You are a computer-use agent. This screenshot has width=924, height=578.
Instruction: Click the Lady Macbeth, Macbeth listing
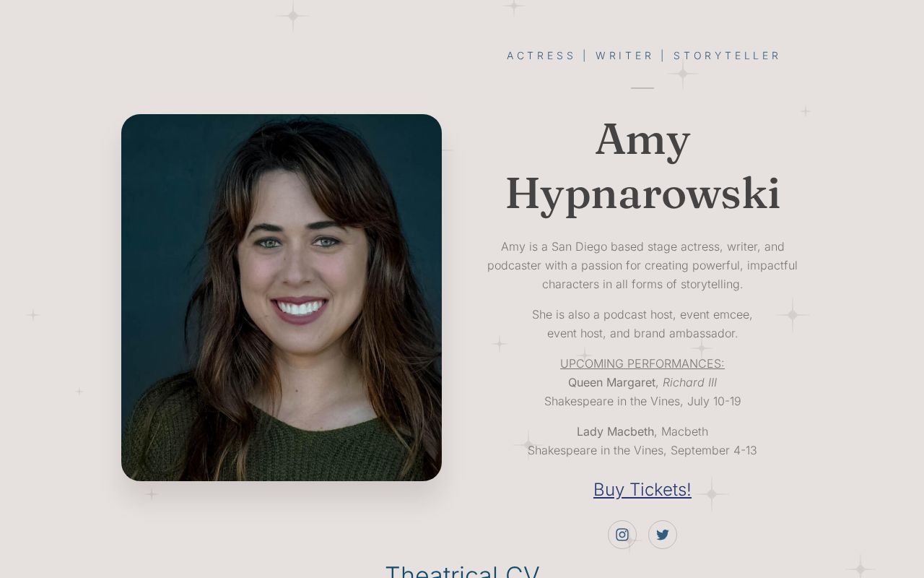point(642,431)
